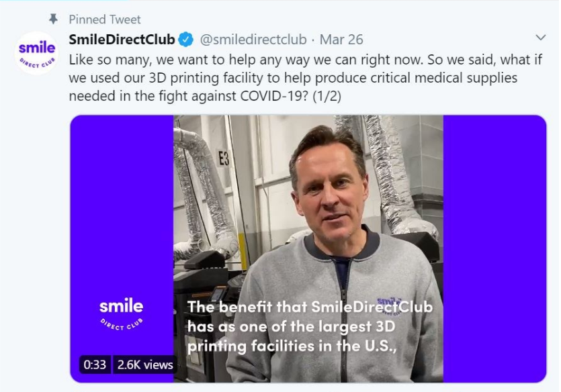Open the @smiledirectclub handle link

[x=252, y=39]
